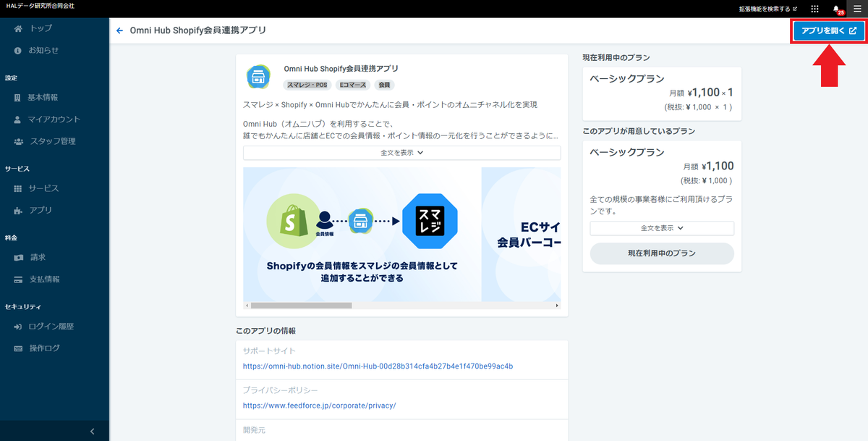Viewport: 868px width, 441px height.
Task: Click the keyboard icon next to 操作ログ
Action: (x=18, y=348)
